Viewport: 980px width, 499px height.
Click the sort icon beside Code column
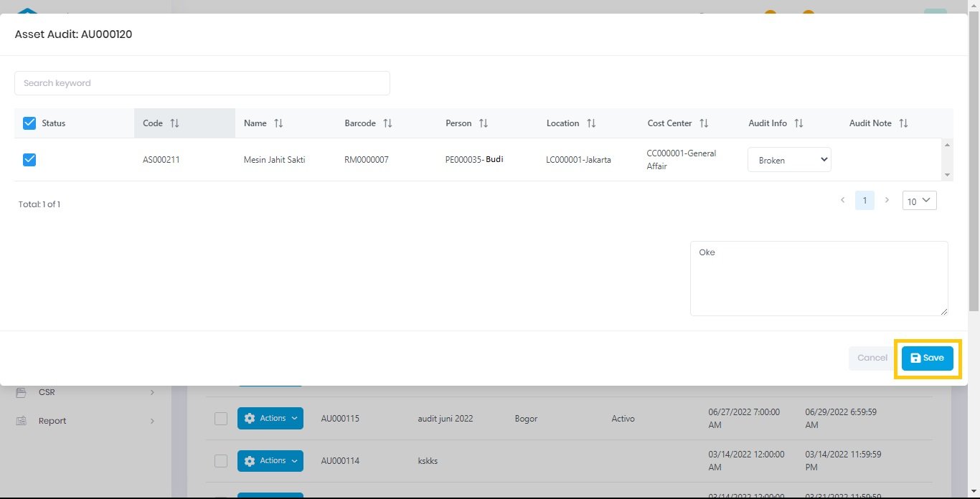[x=174, y=123]
